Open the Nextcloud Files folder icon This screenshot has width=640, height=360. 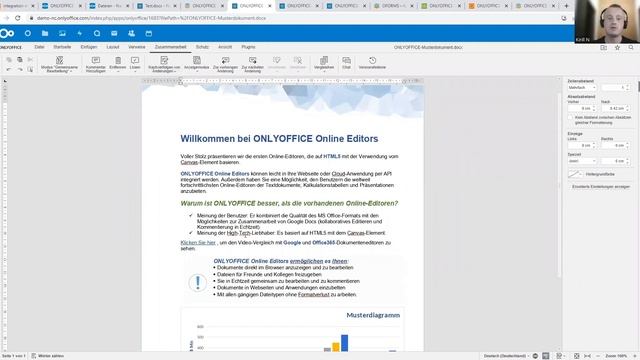pyautogui.click(x=45, y=33)
